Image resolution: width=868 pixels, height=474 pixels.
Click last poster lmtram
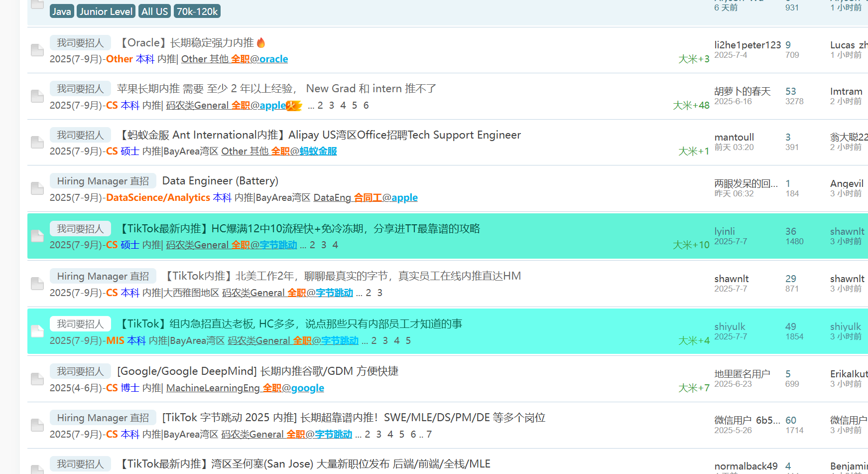point(846,91)
